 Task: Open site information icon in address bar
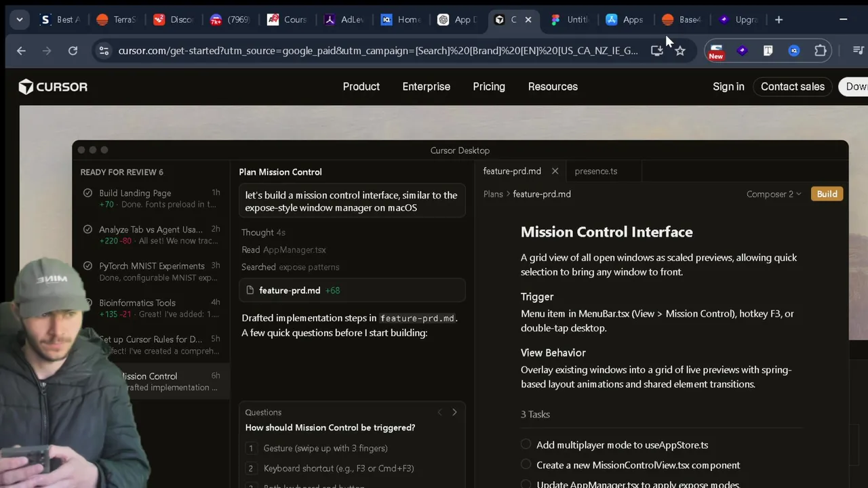pos(103,51)
